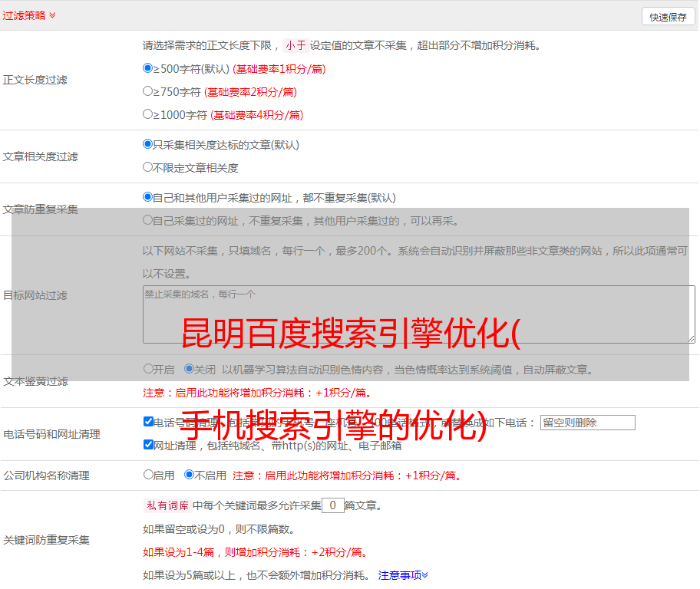Screen dimensions: 700x589
Task: Select 关闭 for 文本鉴黄过滤
Action: 189,369
